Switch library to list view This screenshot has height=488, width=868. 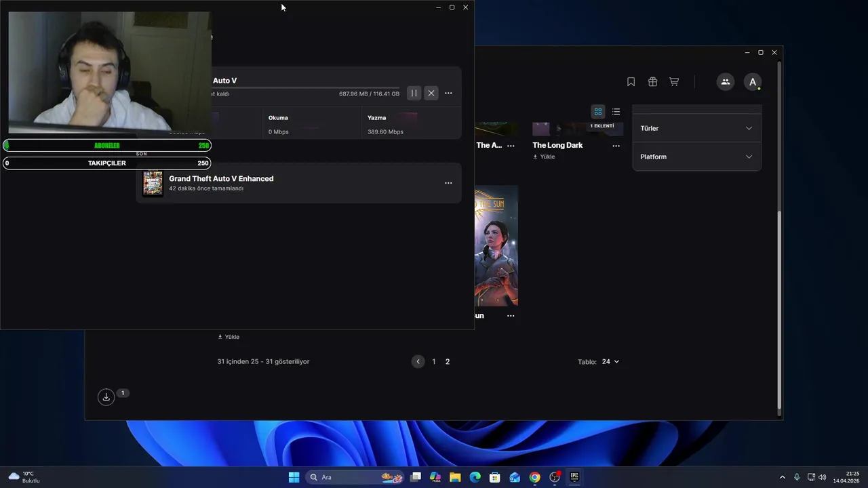click(616, 111)
